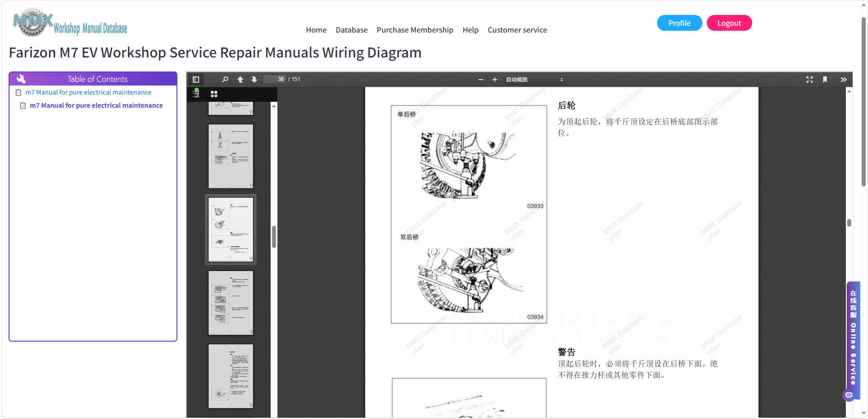This screenshot has width=868, height=419.
Task: Click the thumbnail sidebar scrollbar handle
Action: coord(274,237)
